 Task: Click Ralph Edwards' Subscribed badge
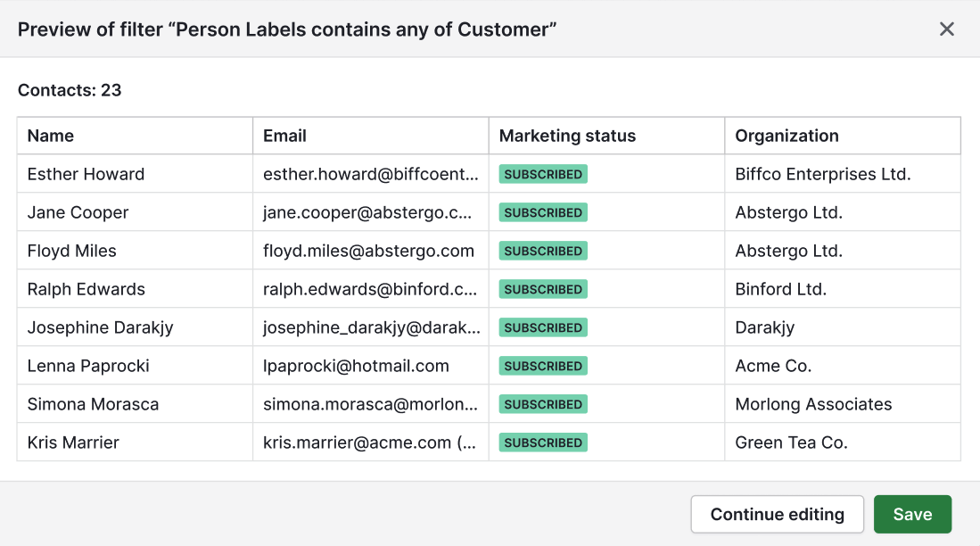543,289
